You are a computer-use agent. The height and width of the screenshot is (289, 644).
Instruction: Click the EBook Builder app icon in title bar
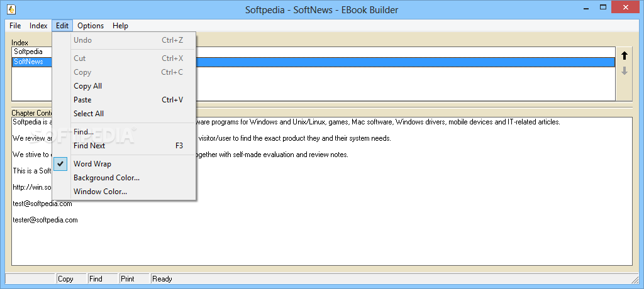pyautogui.click(x=11, y=9)
